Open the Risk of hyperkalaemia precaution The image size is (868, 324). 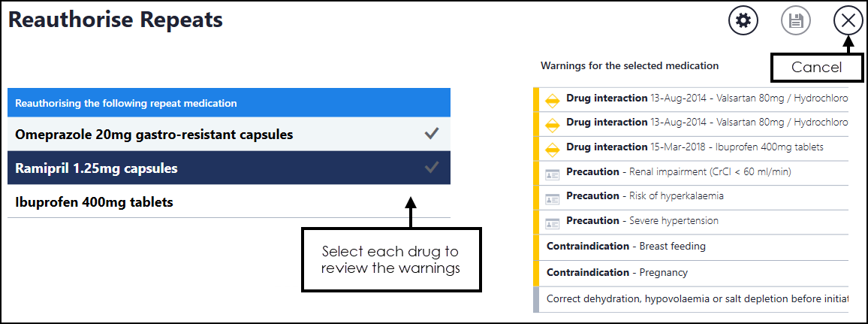[634, 196]
